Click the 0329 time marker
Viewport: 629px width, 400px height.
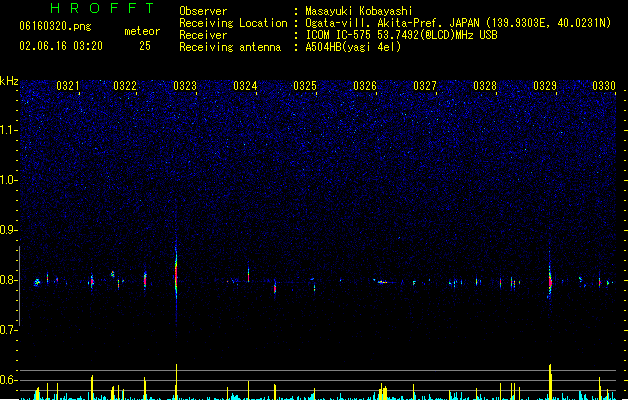pos(545,86)
